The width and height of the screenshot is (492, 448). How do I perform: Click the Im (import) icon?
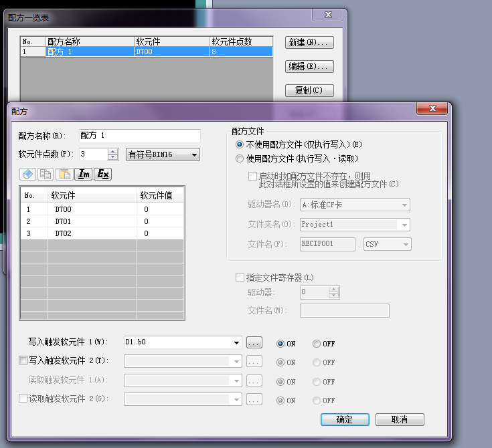click(84, 174)
